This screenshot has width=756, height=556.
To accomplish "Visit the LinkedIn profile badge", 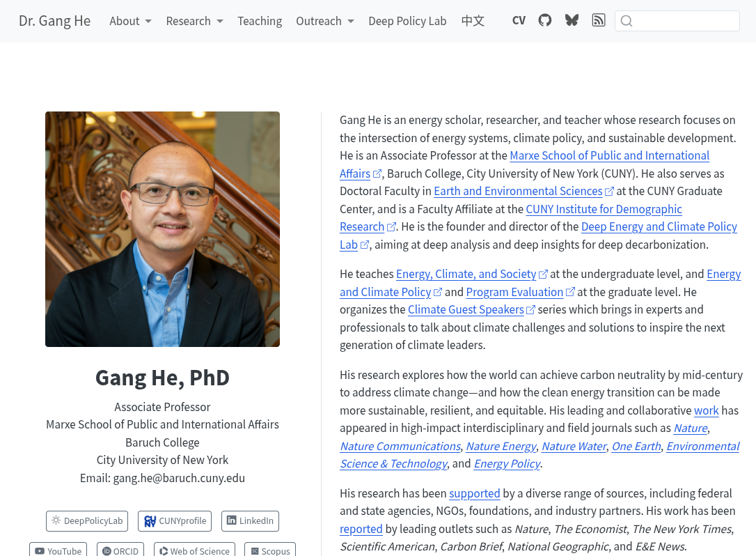I will click(250, 520).
